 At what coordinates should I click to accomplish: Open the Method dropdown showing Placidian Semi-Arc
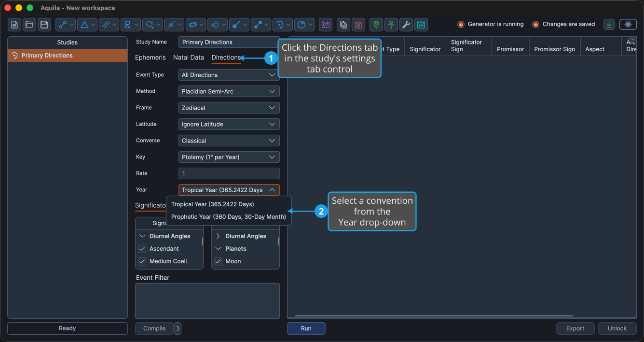(x=229, y=91)
